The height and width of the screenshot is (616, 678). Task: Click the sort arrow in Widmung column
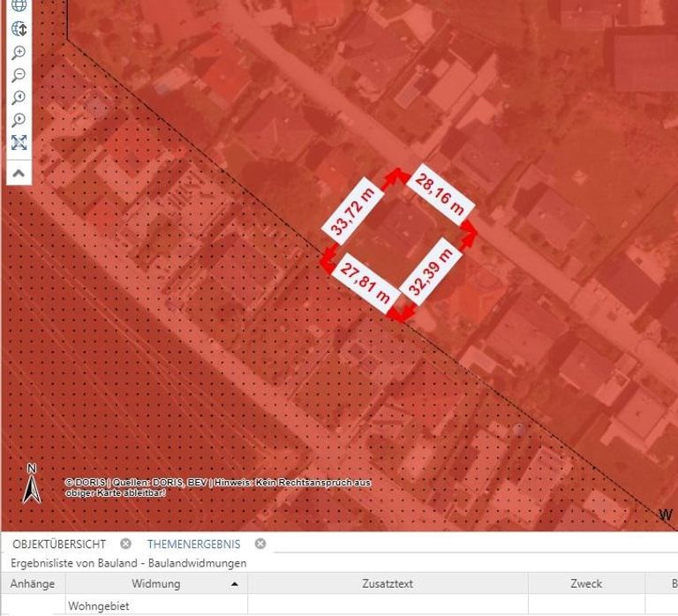tap(234, 583)
